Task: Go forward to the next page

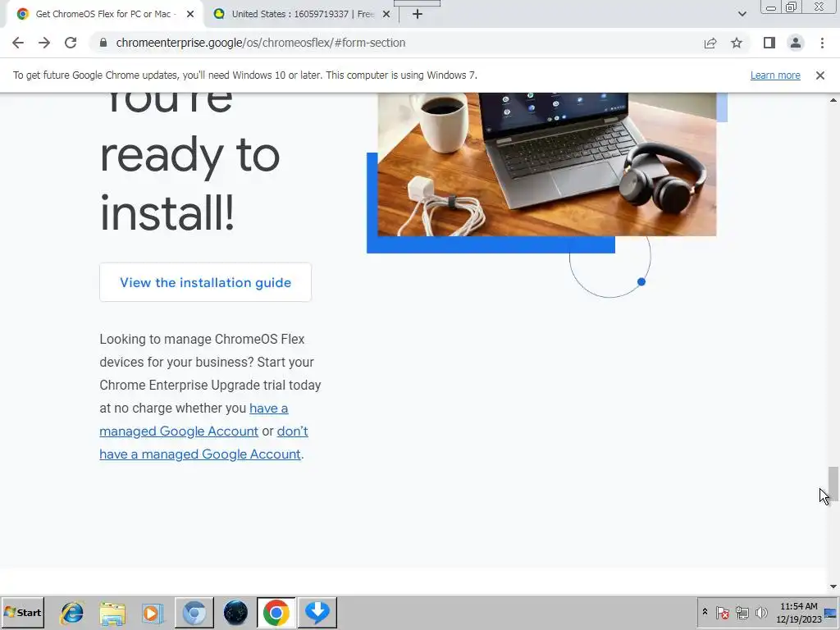Action: (x=44, y=43)
